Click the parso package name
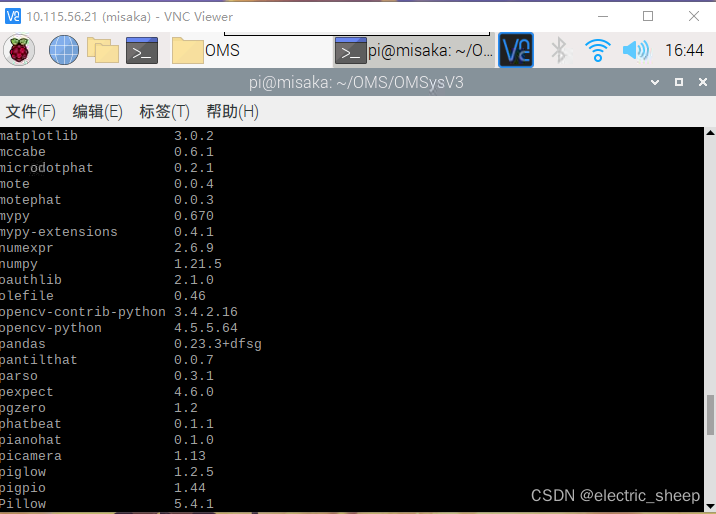716x514 pixels. click(x=19, y=376)
